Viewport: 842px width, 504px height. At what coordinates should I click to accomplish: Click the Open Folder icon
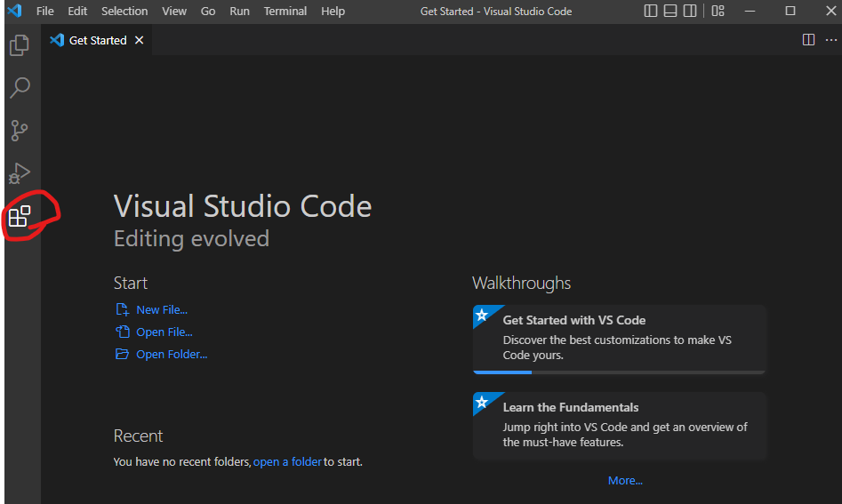click(x=123, y=354)
